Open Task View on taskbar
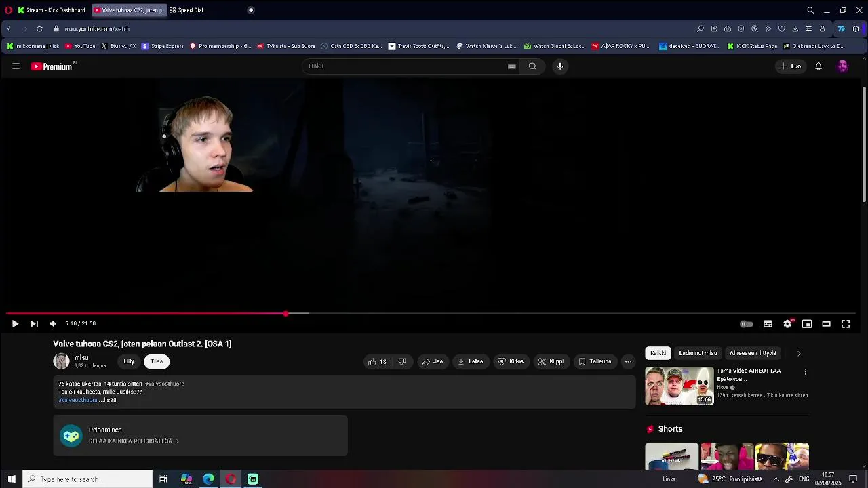This screenshot has width=868, height=488. (x=163, y=479)
